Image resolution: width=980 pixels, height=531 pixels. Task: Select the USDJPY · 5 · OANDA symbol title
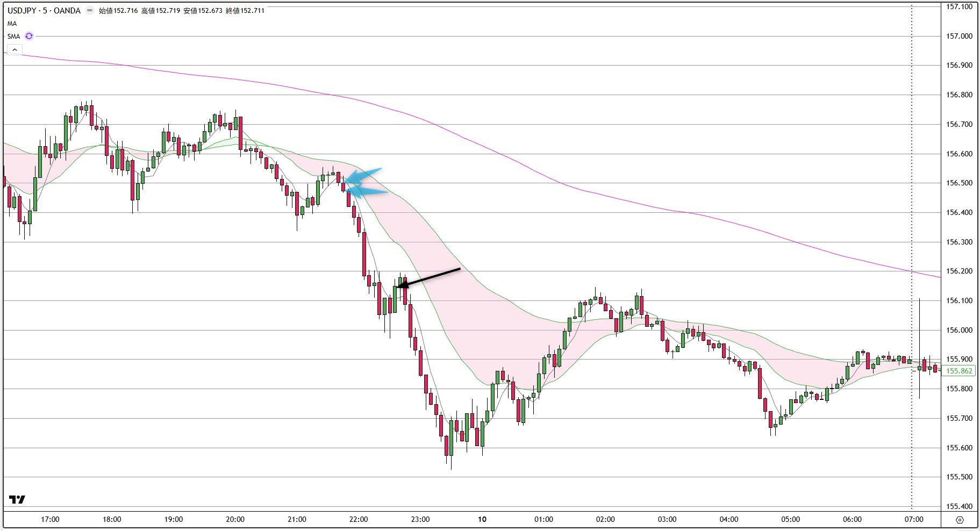coord(43,11)
